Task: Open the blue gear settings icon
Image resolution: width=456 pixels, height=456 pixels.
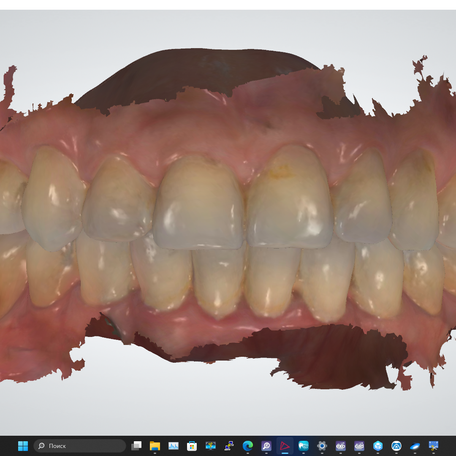Action: [322, 446]
